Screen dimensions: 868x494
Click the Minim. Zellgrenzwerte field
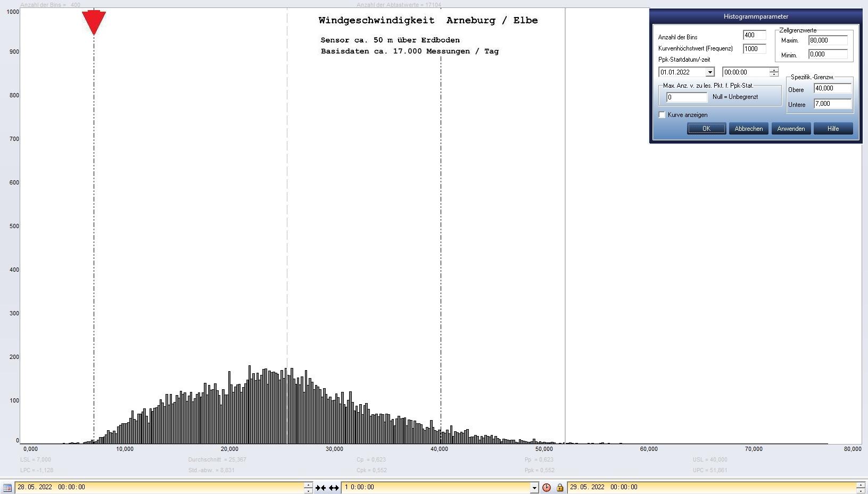click(828, 54)
